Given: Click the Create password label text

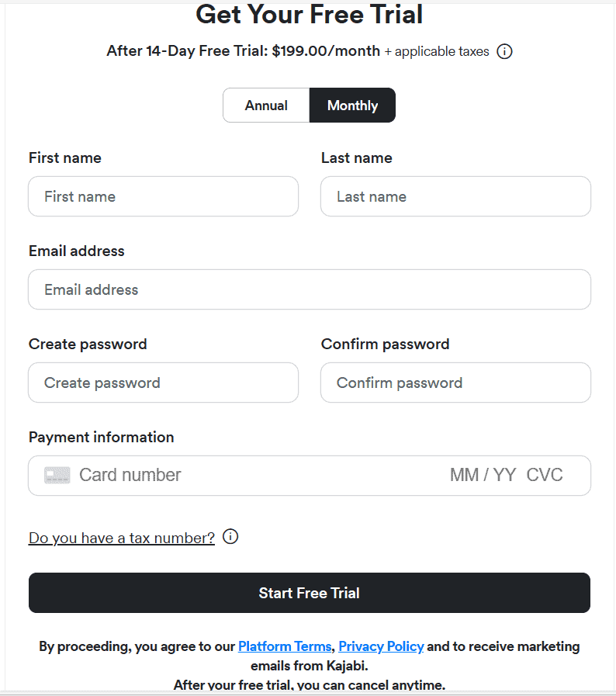Looking at the screenshot, I should [88, 344].
